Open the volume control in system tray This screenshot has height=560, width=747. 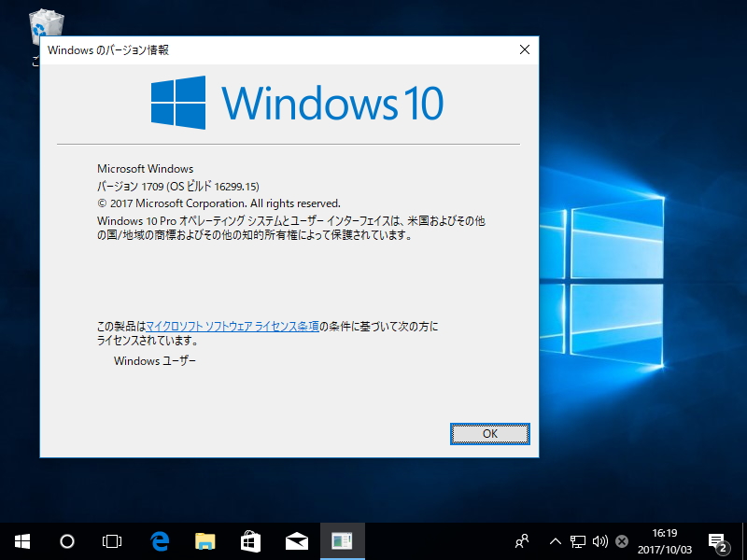599,541
